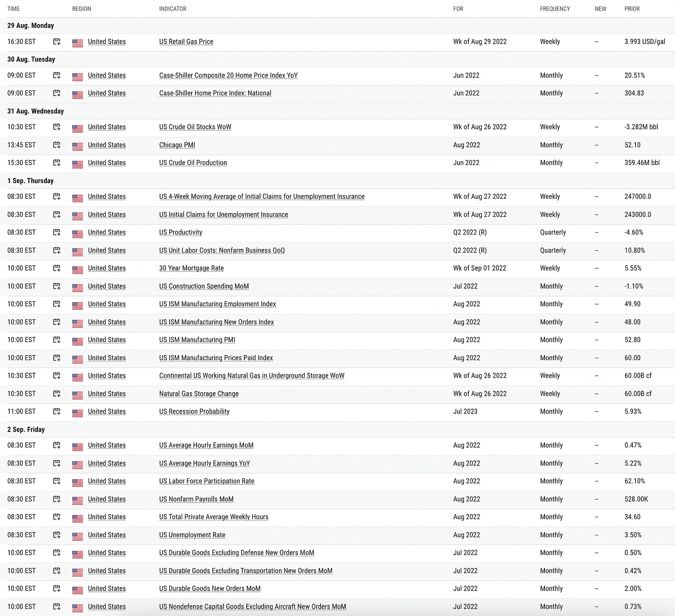Click US flag icon in US Productivity row
Image resolution: width=675 pixels, height=616 pixels.
click(77, 233)
